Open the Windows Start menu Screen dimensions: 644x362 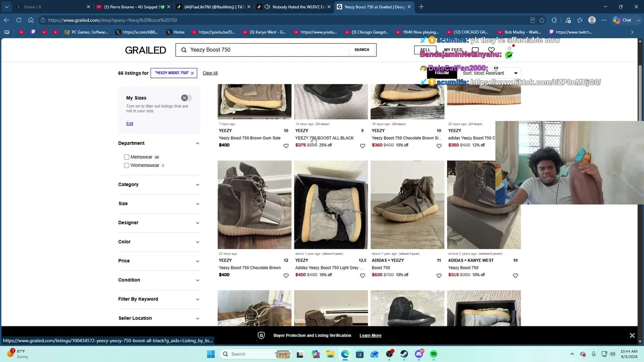coord(211,354)
